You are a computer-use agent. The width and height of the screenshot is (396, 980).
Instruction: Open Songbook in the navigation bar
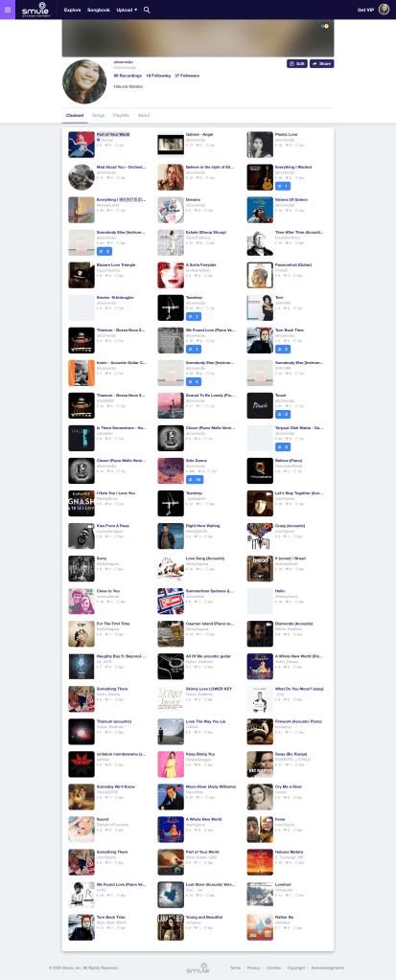(x=98, y=10)
